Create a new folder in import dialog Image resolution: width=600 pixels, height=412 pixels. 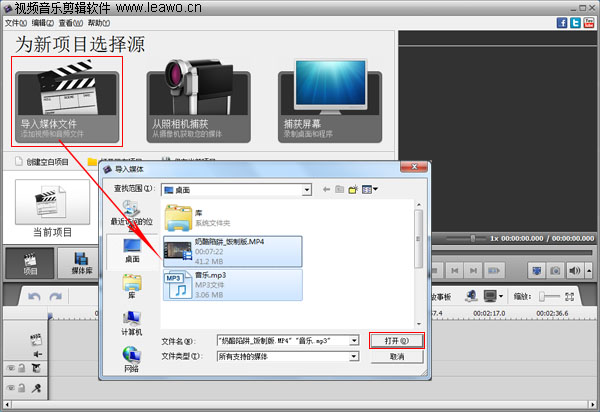click(x=353, y=189)
